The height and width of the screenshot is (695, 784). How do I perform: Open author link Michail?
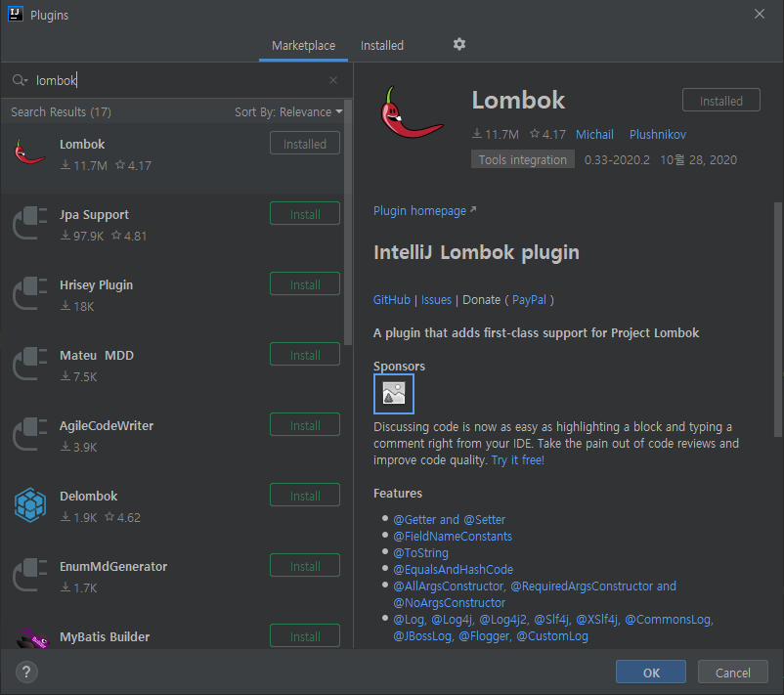click(594, 134)
